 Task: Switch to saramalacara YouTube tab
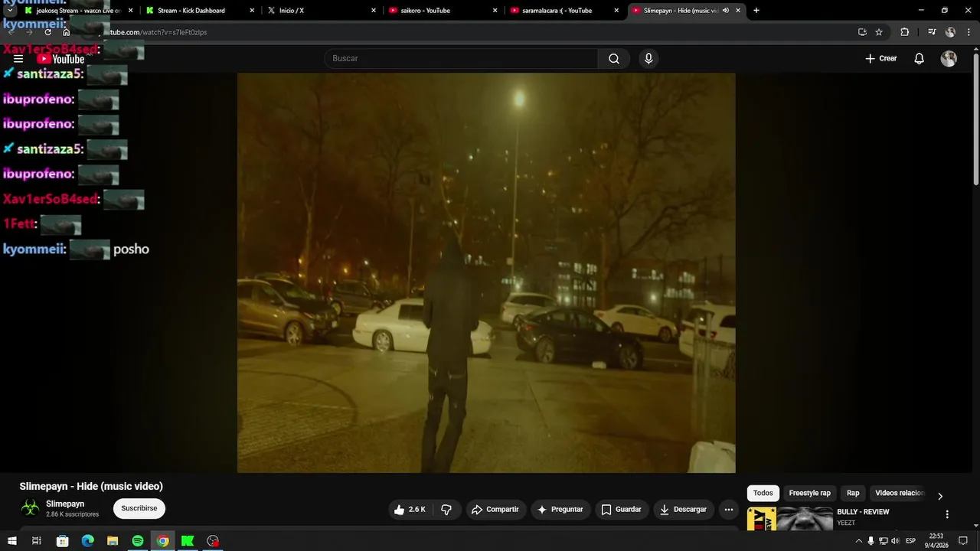[x=564, y=11]
